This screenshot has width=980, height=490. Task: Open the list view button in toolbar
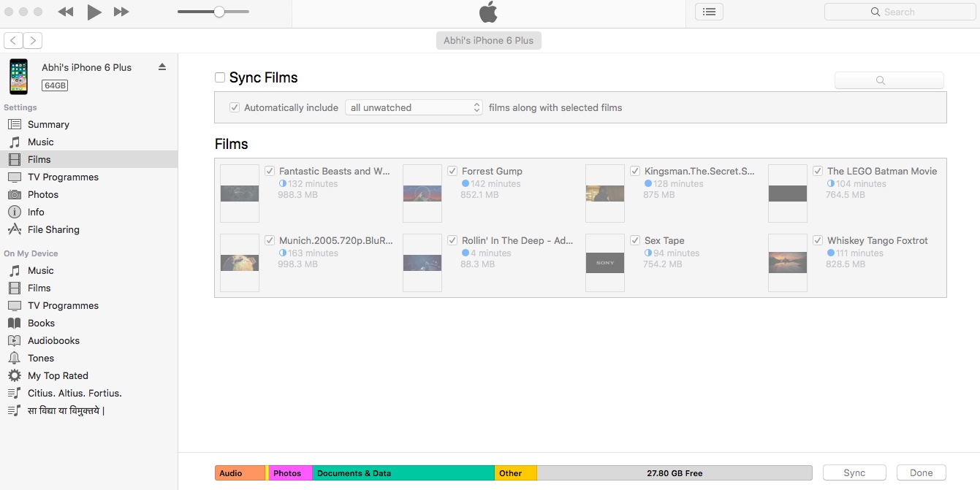[709, 12]
